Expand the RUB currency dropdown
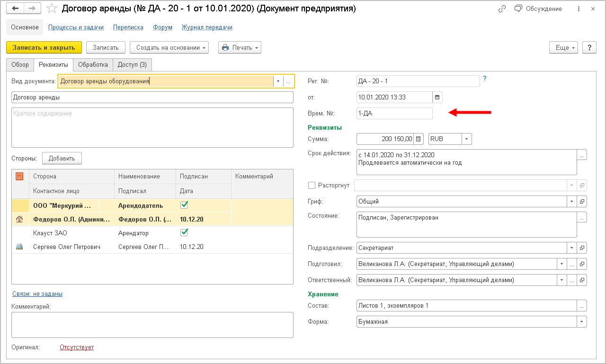 click(466, 139)
